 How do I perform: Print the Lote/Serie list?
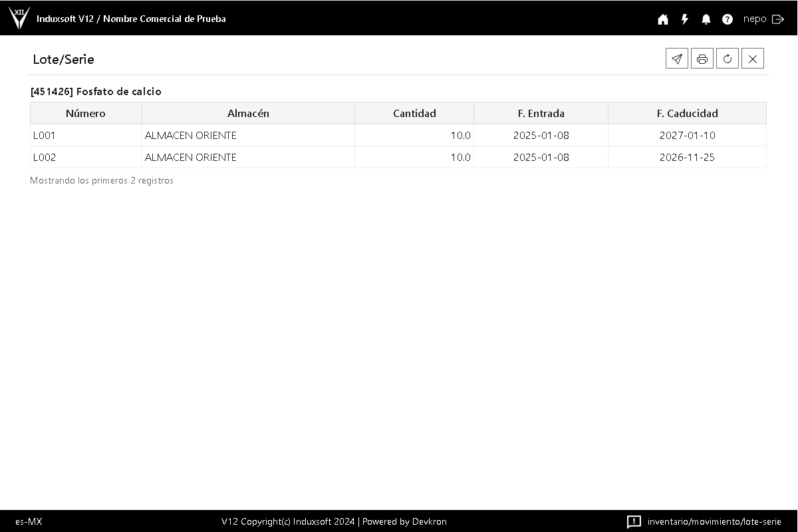(702, 59)
